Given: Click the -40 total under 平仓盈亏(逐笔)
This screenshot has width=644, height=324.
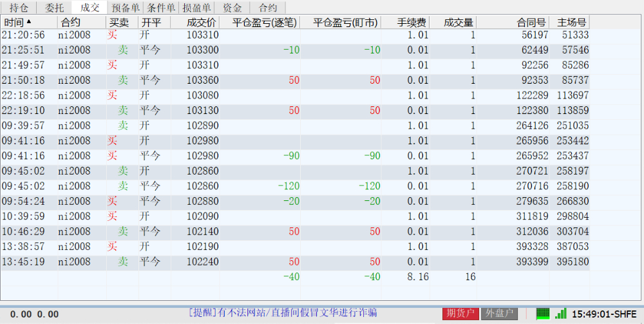Looking at the screenshot, I should (292, 277).
